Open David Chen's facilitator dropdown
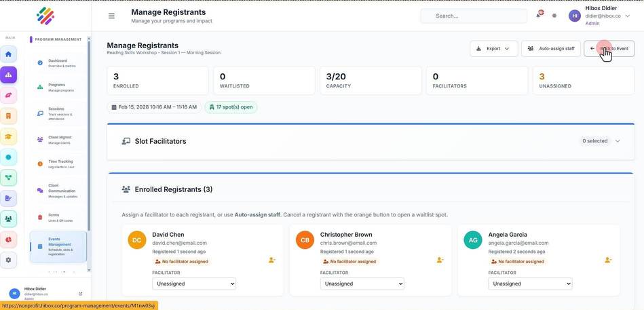 (194, 284)
